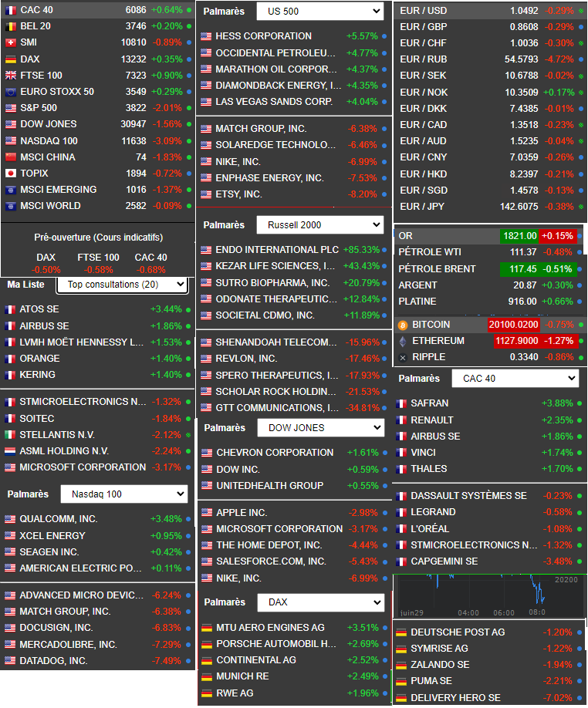588x708 pixels.
Task: Click ZALANDO SE stock row
Action: point(489,665)
